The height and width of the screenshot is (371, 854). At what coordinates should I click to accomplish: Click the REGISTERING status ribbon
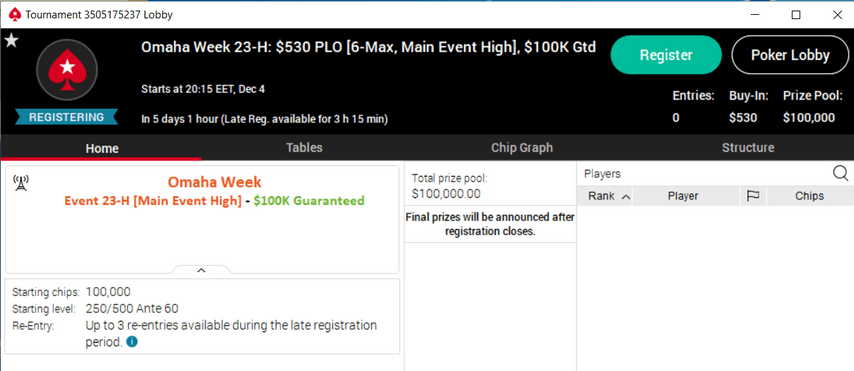(x=66, y=117)
